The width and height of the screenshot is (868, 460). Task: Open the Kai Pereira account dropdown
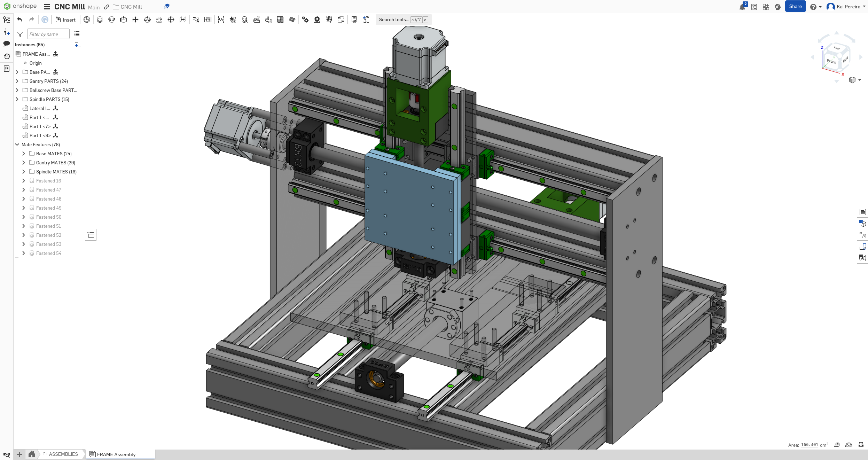click(x=848, y=7)
